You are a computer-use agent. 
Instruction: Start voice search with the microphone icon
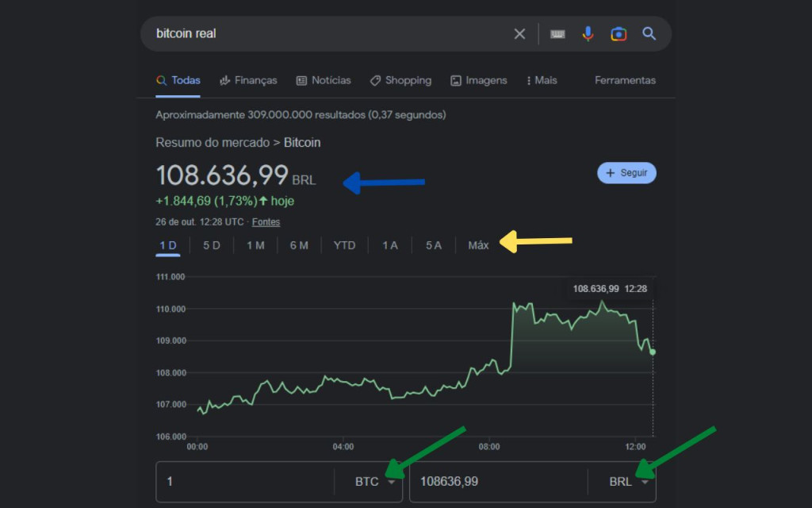(x=588, y=33)
